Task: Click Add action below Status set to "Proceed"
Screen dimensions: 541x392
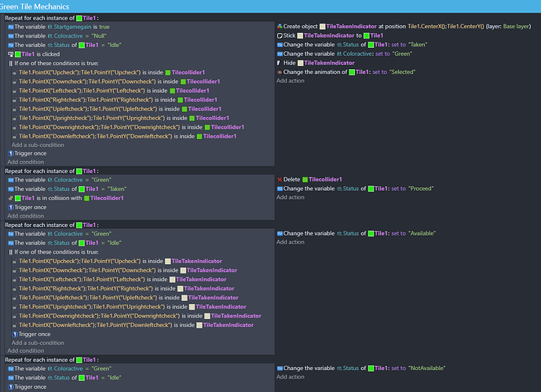Action: (291, 197)
